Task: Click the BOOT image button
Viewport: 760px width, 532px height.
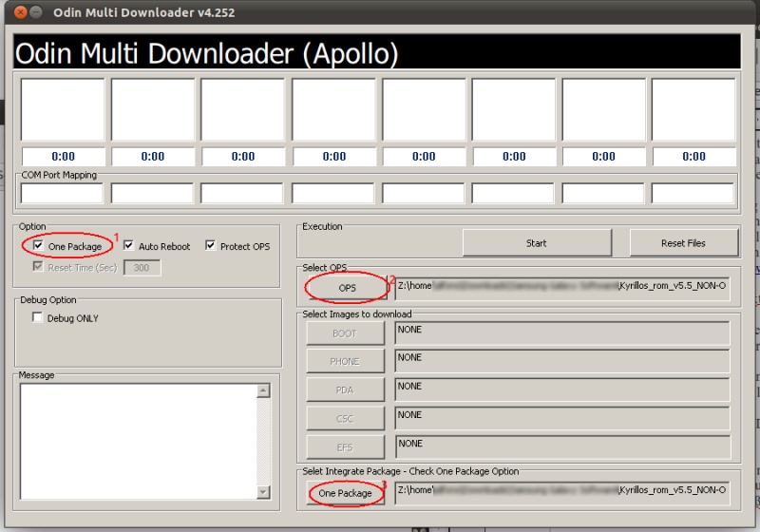Action: 345,333
